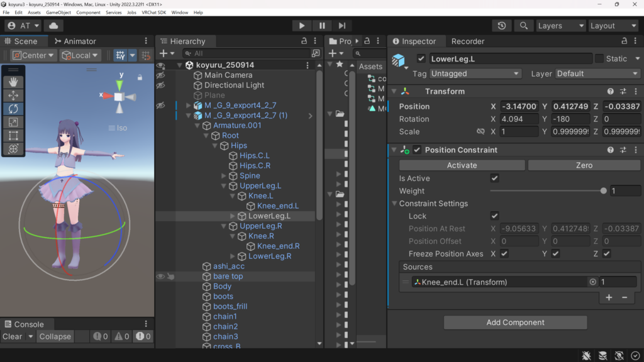Toggle visibility eye for bare top

tap(160, 277)
